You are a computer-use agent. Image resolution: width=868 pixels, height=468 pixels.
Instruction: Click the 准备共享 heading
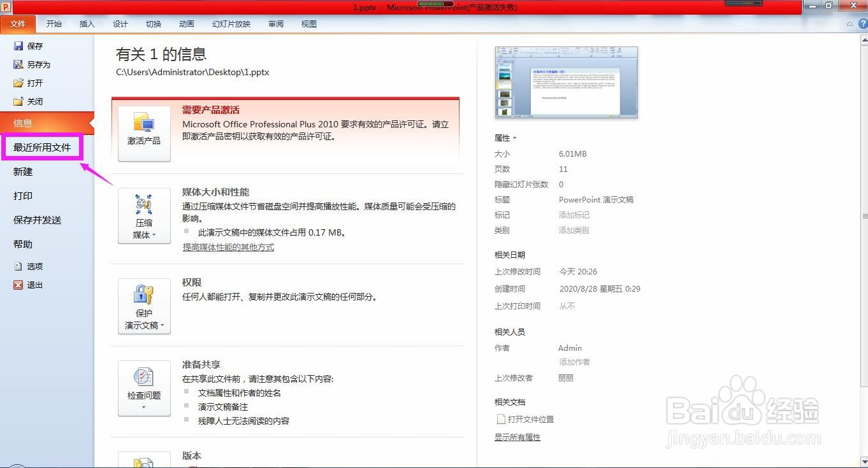(x=201, y=364)
